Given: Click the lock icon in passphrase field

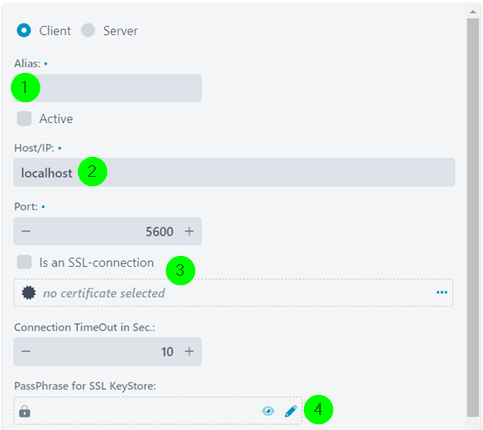Looking at the screenshot, I should pos(25,411).
